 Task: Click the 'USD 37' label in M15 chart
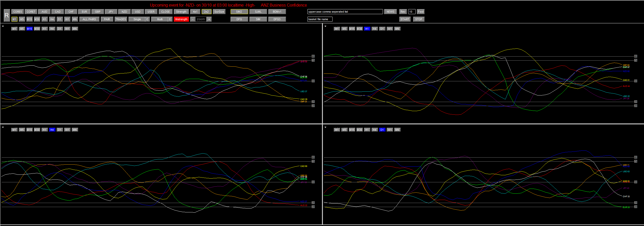(x=304, y=91)
